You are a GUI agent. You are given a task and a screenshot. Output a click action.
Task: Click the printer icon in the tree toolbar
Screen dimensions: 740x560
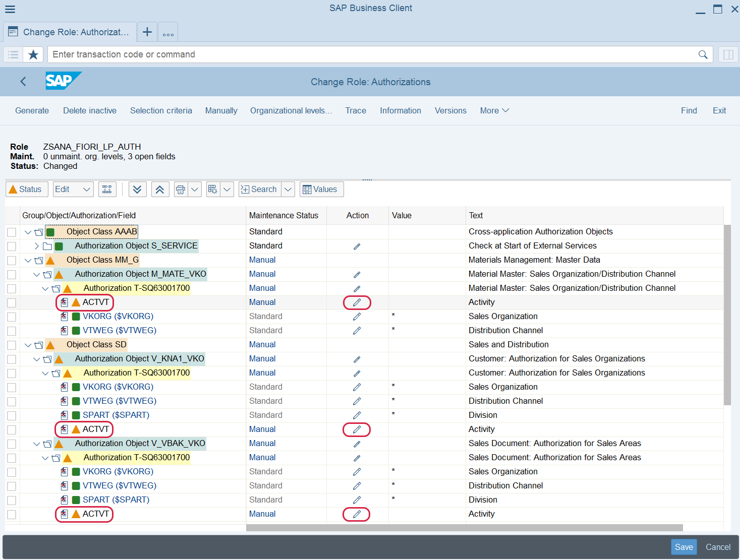181,190
